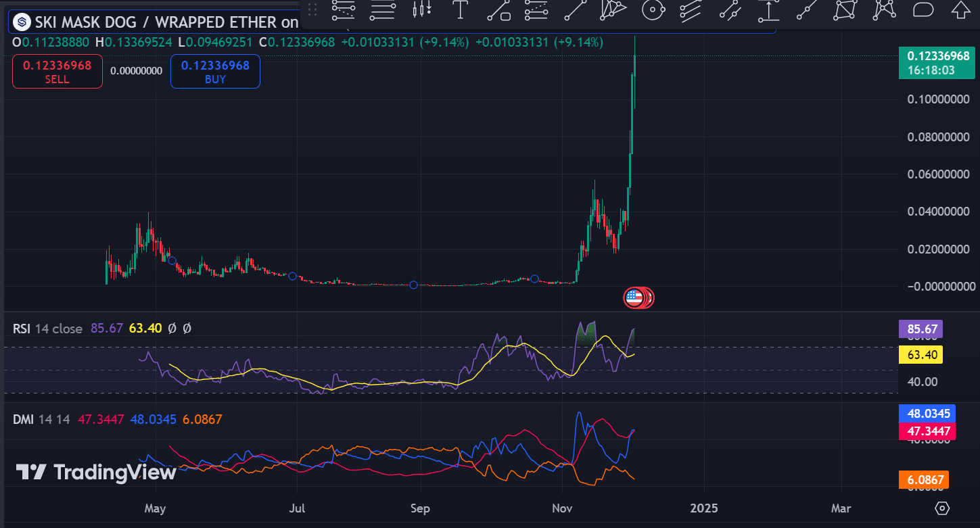Select the arrow up marker tool
Viewport: 980px width, 528px height.
[960, 9]
